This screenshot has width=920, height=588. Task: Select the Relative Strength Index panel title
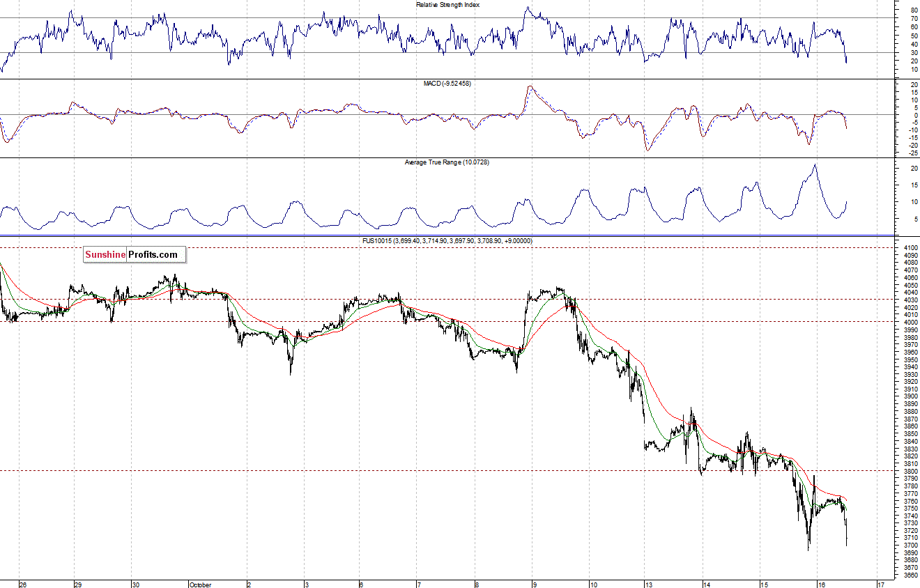pyautogui.click(x=448, y=5)
